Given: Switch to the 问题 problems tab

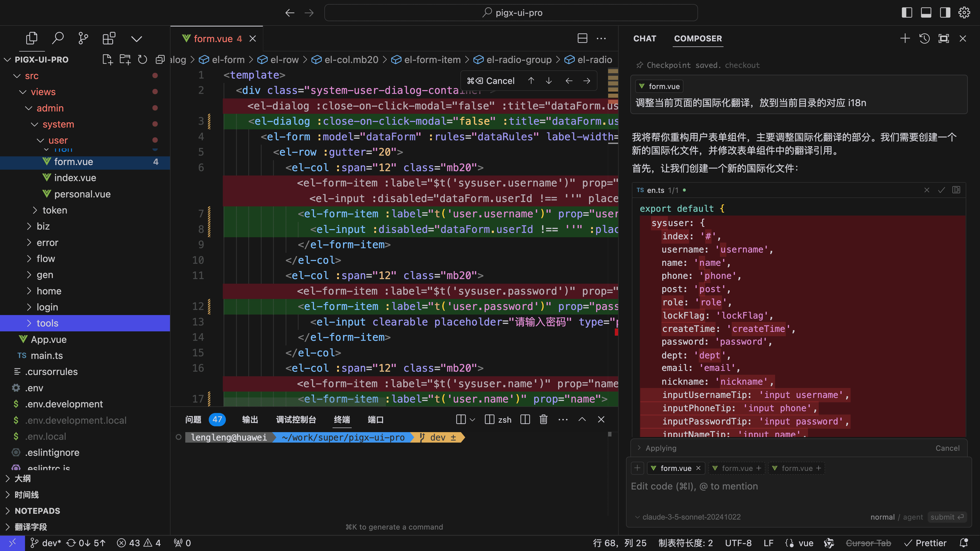Looking at the screenshot, I should [193, 419].
